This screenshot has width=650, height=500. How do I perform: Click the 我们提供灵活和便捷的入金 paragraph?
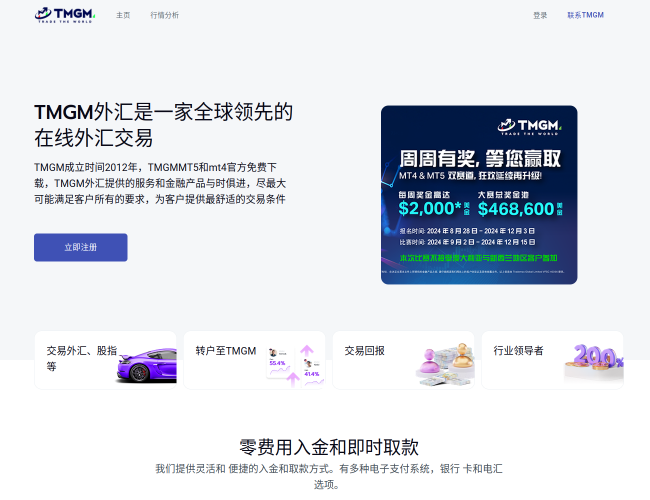tap(329, 476)
